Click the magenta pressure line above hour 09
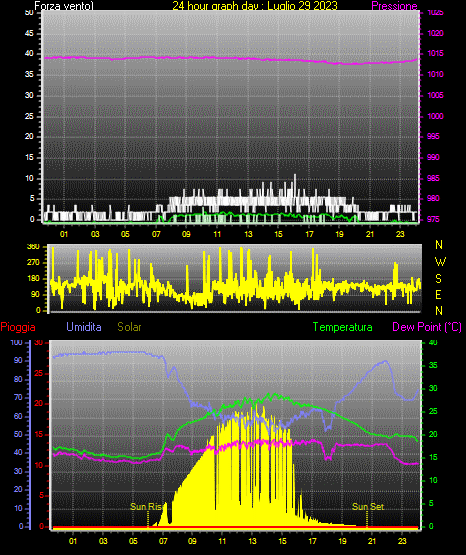 click(186, 57)
